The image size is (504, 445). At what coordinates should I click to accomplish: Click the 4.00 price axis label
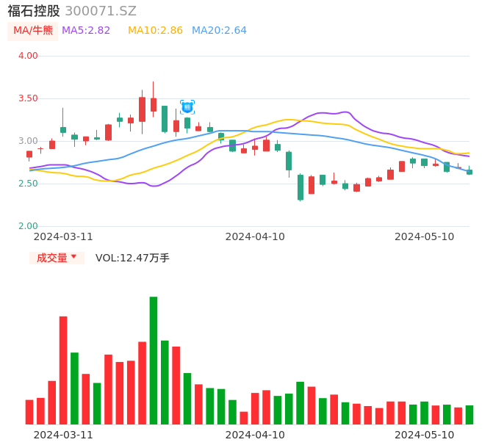coord(28,56)
